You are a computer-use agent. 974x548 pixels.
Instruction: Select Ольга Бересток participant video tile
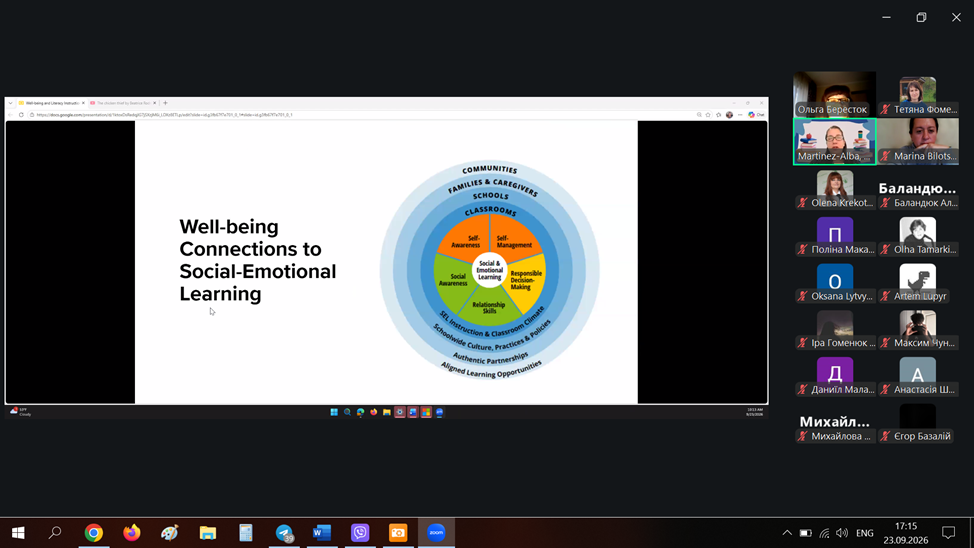coord(834,94)
